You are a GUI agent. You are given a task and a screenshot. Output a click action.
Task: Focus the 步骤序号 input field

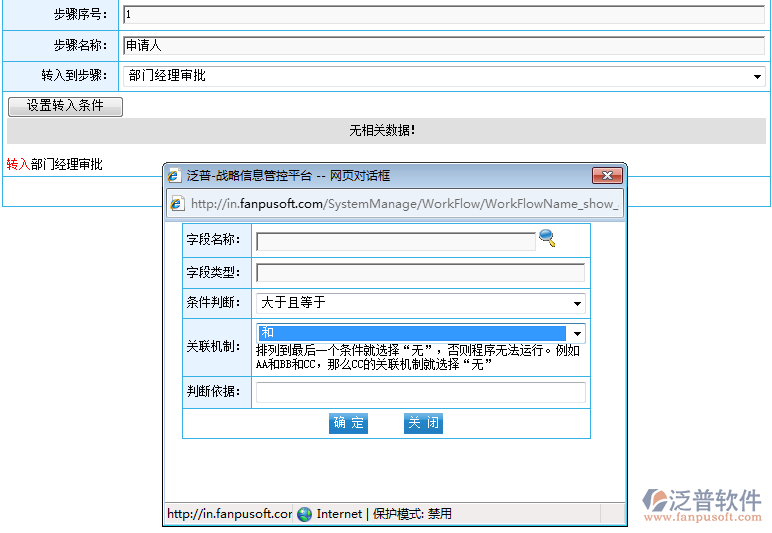pyautogui.click(x=443, y=15)
